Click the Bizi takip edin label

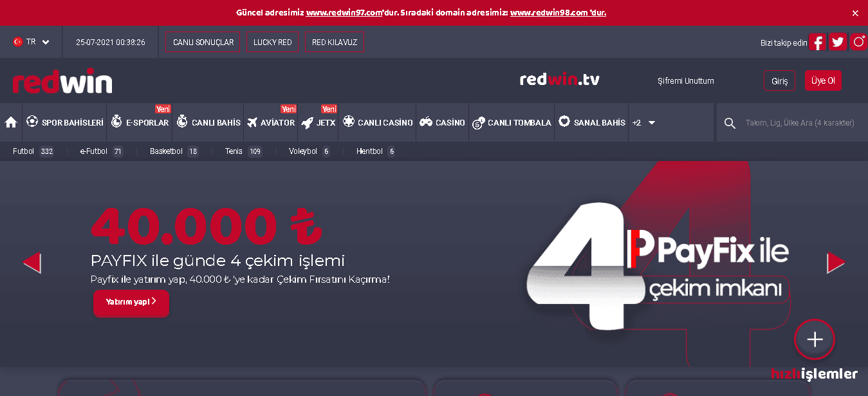point(784,43)
